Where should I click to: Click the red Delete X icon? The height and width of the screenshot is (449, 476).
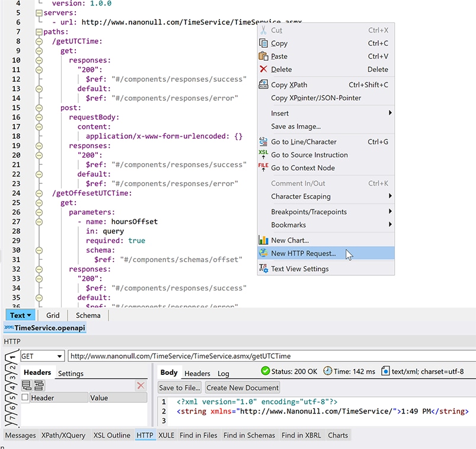263,69
